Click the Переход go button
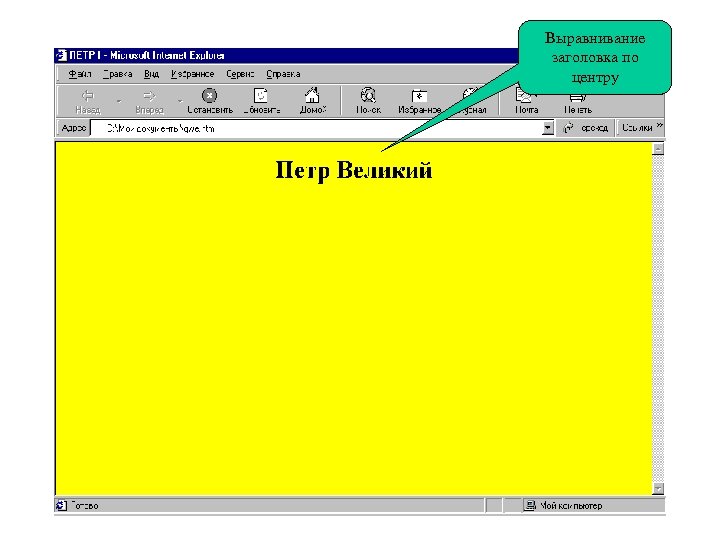Viewport: 720px width, 540px height. point(586,128)
